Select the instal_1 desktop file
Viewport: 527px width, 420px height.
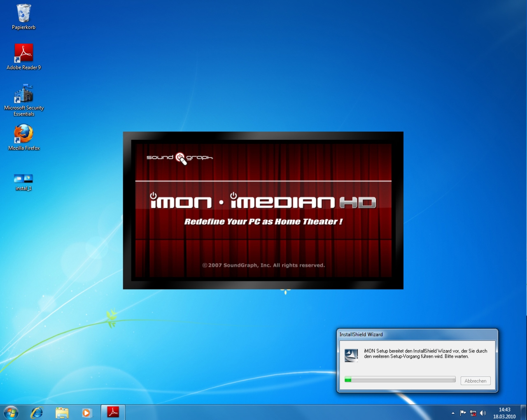[23, 182]
